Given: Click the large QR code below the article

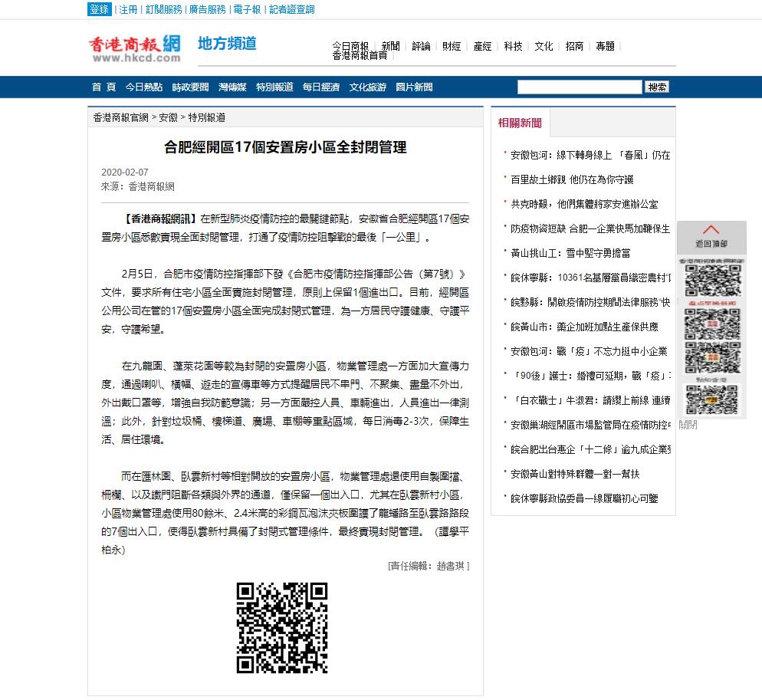Looking at the screenshot, I should (x=282, y=628).
